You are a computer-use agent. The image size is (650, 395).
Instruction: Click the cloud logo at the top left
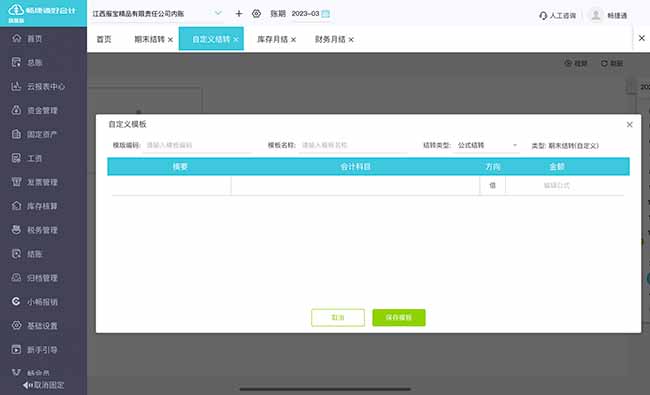(x=16, y=10)
